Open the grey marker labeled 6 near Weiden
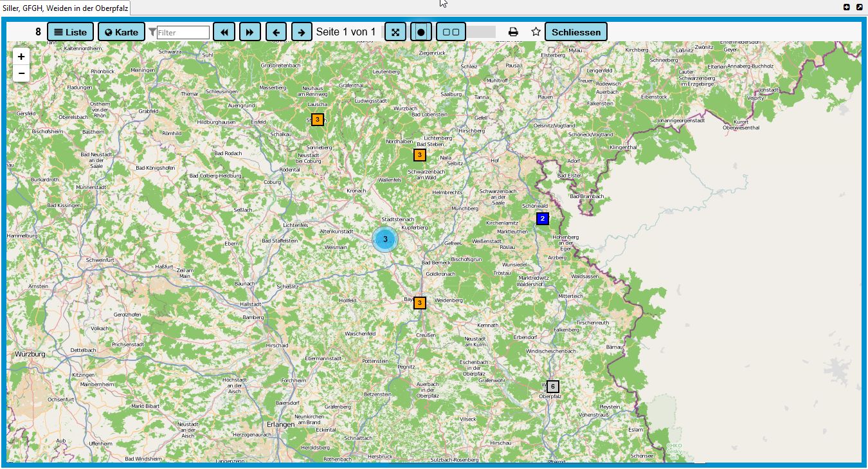868x469 pixels. click(x=553, y=387)
